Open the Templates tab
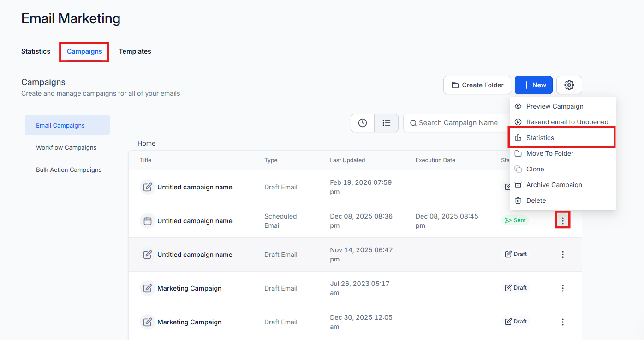 click(135, 51)
